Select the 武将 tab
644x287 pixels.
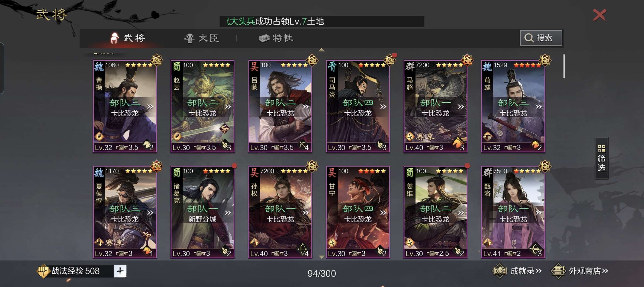[x=128, y=38]
